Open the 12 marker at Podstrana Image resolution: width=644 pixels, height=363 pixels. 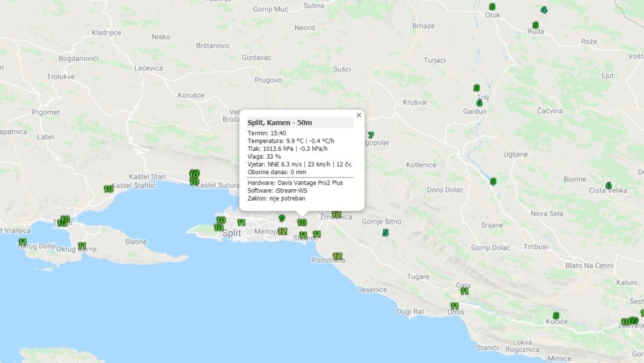click(337, 256)
